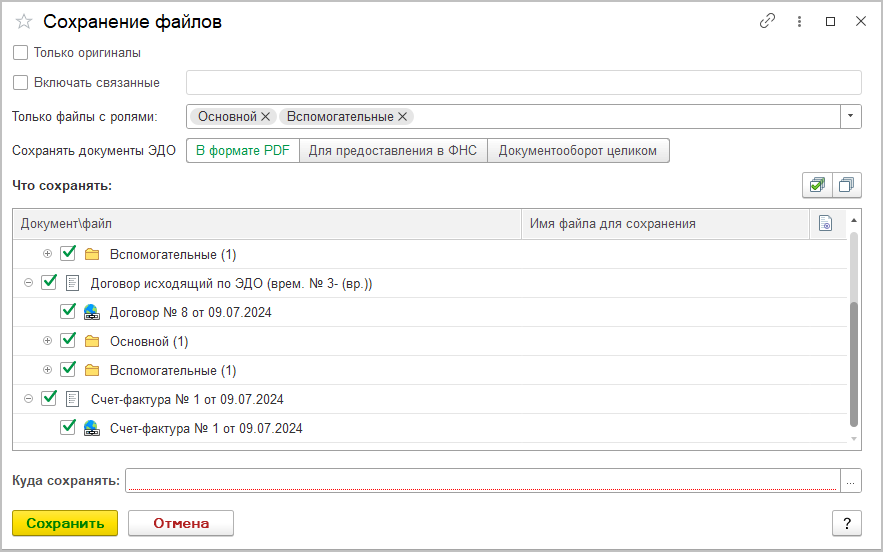Screen dimensions: 883x552
Task: Switch to Документооборот целиком option
Action: tap(578, 151)
